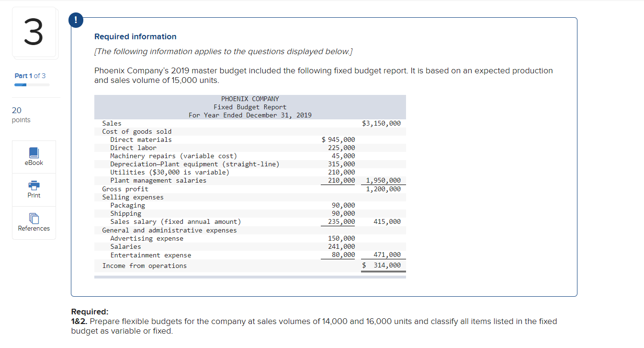
Task: Click the 1,200,000 gross profit value
Action: pos(384,189)
